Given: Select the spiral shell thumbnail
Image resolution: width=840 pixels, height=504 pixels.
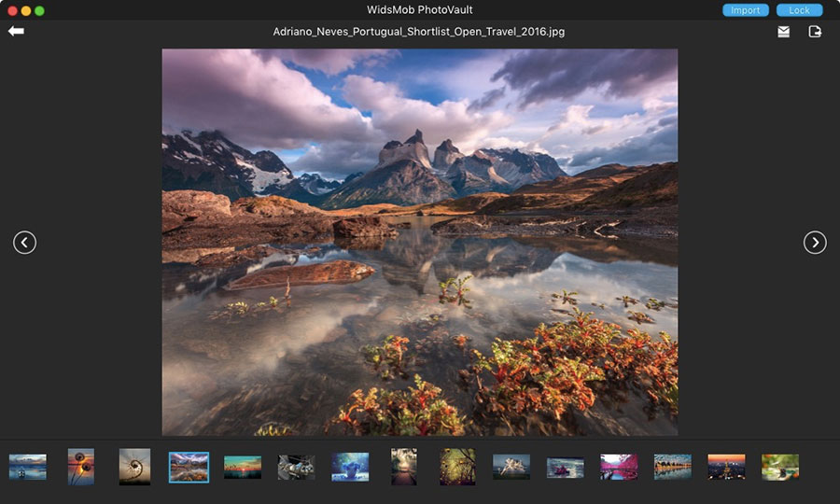Looking at the screenshot, I should (134, 467).
